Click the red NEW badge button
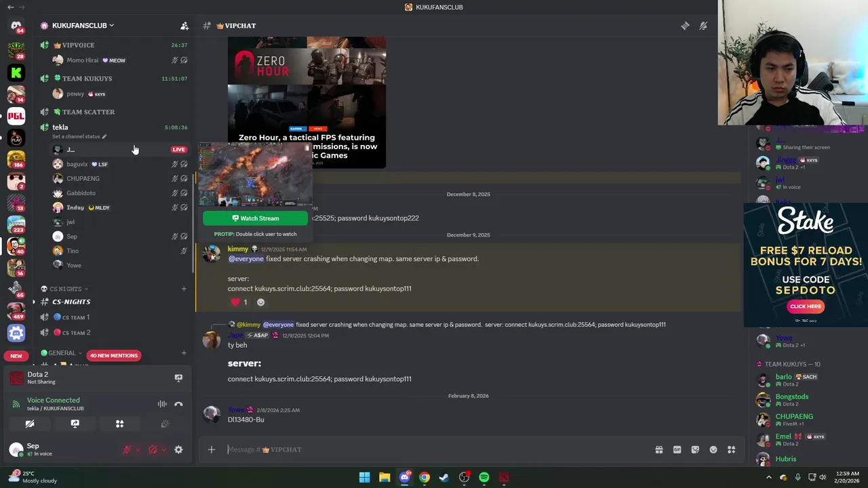 pos(16,355)
